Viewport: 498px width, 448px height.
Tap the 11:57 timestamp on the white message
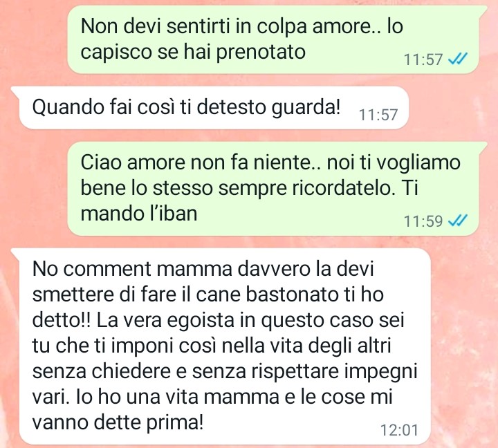(378, 115)
